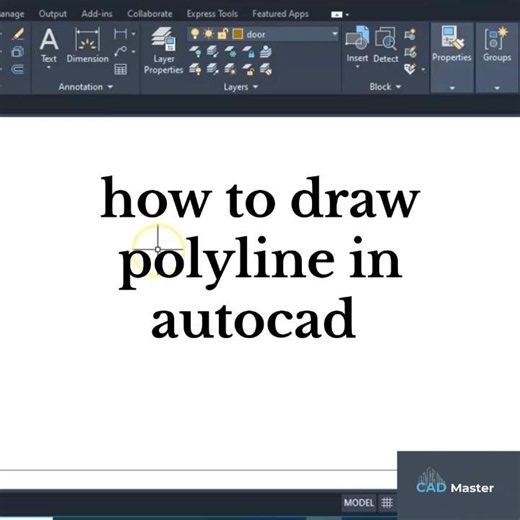Toggle the grid display in status bar
Screen dimensions: 520x520
point(387,503)
